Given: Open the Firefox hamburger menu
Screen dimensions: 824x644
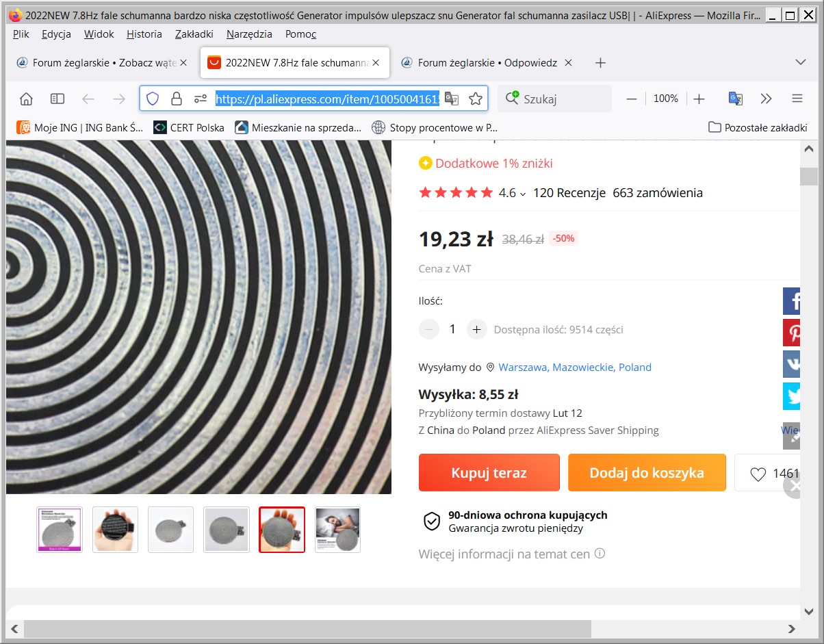Looking at the screenshot, I should (797, 99).
